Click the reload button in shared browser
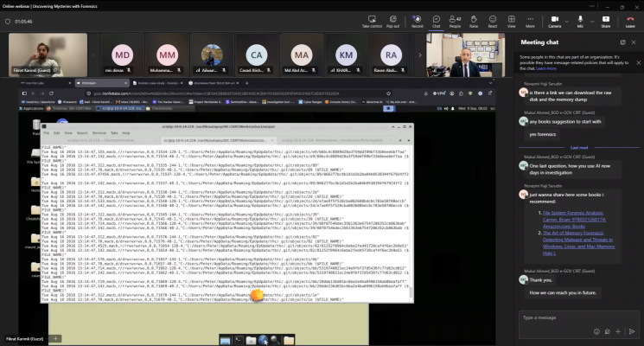644x346 pixels. click(x=51, y=93)
